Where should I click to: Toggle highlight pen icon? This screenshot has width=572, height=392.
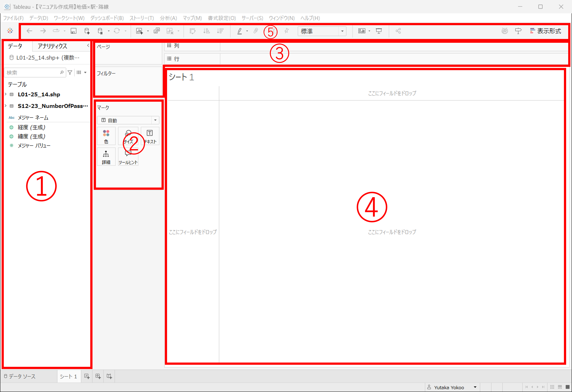[x=239, y=31]
